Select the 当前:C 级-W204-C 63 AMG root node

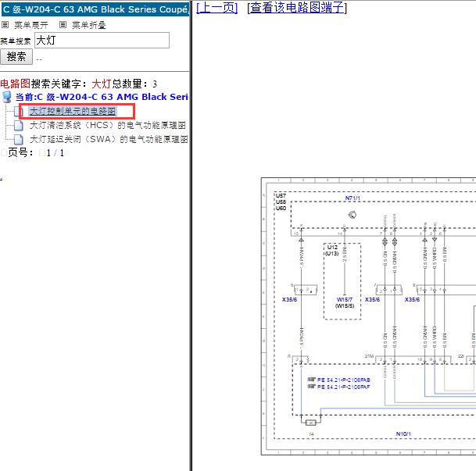[x=102, y=97]
